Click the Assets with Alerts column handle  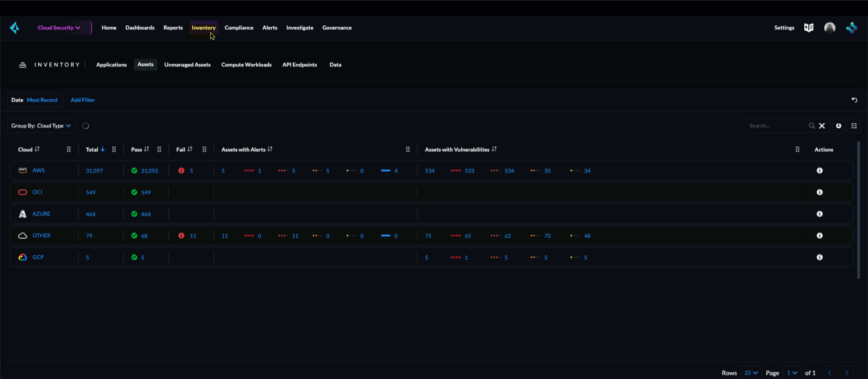click(408, 150)
